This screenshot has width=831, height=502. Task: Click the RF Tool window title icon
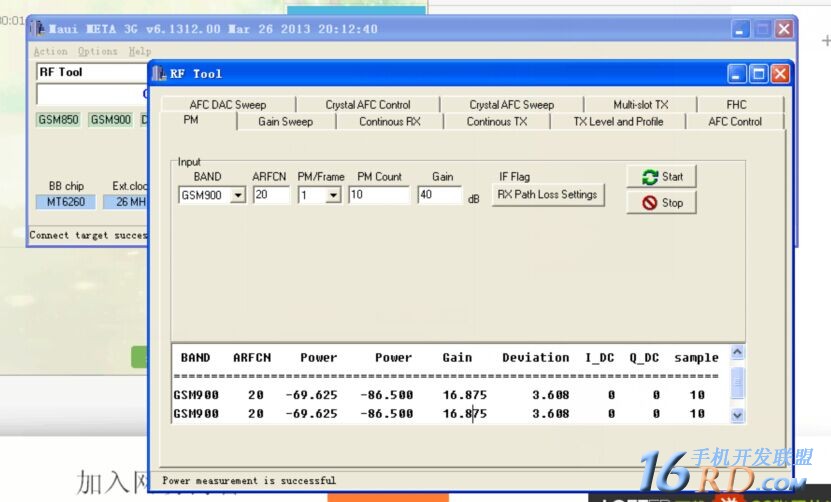pos(159,73)
